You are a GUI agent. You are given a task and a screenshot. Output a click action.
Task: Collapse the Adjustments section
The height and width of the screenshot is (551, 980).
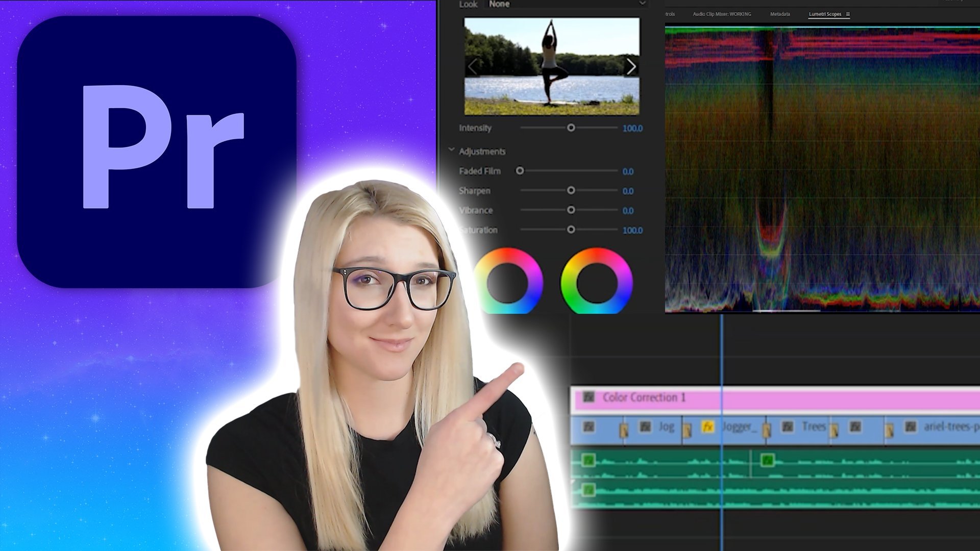[451, 151]
